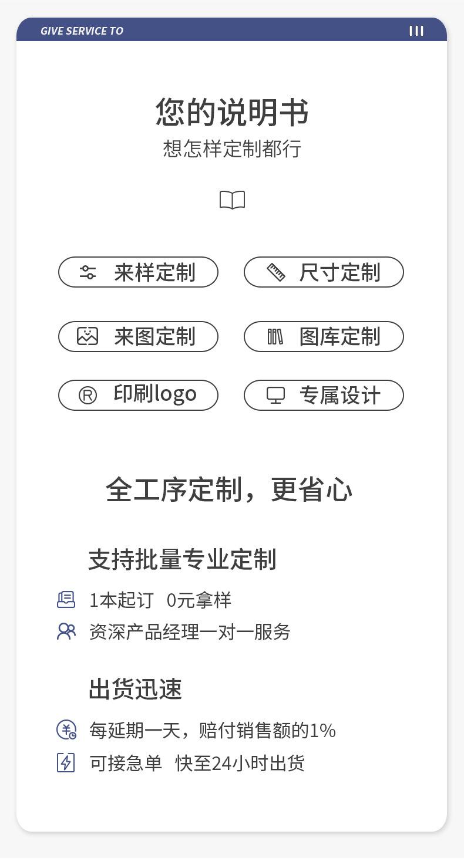Choose the 图库定制 option
464x868 pixels.
click(324, 336)
